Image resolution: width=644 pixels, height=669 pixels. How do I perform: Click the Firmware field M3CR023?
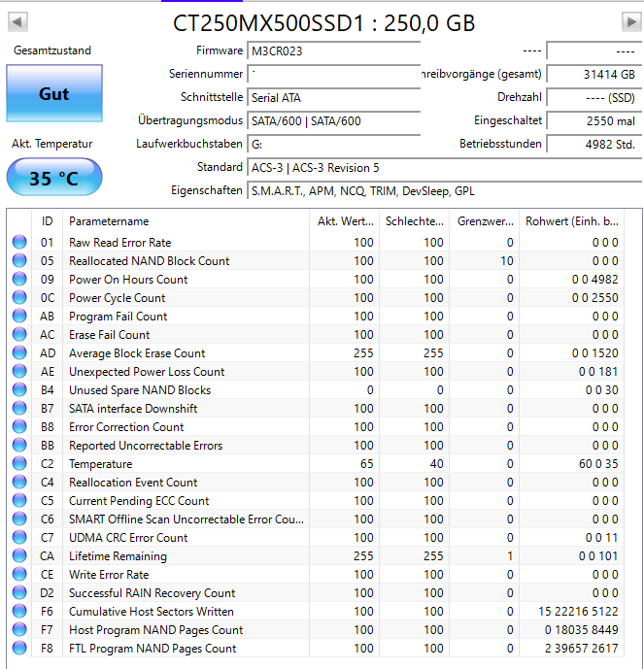334,51
